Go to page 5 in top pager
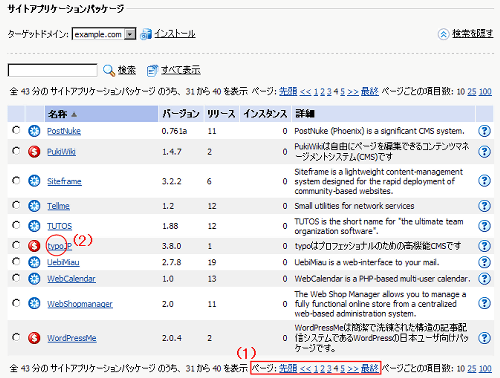This screenshot has width=500, height=378. click(342, 91)
